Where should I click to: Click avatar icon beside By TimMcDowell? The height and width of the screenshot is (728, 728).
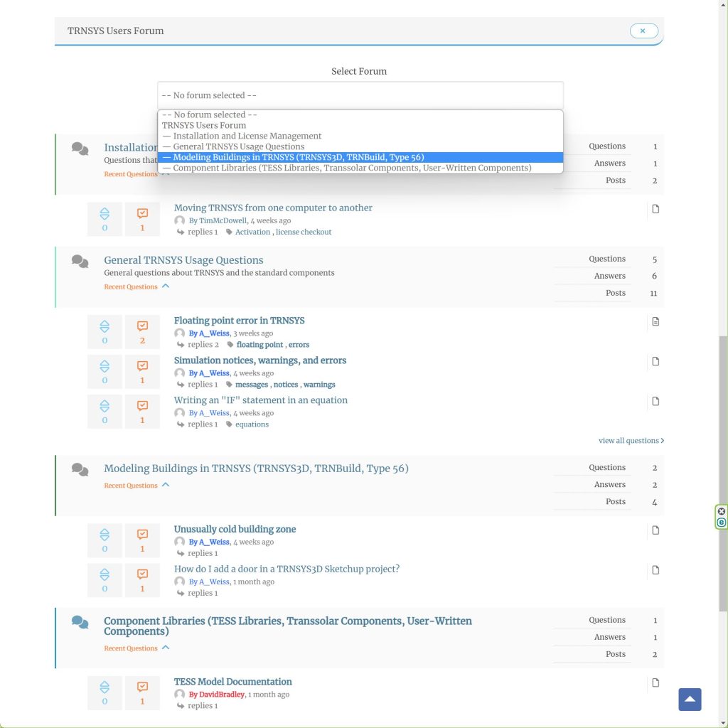point(180,221)
